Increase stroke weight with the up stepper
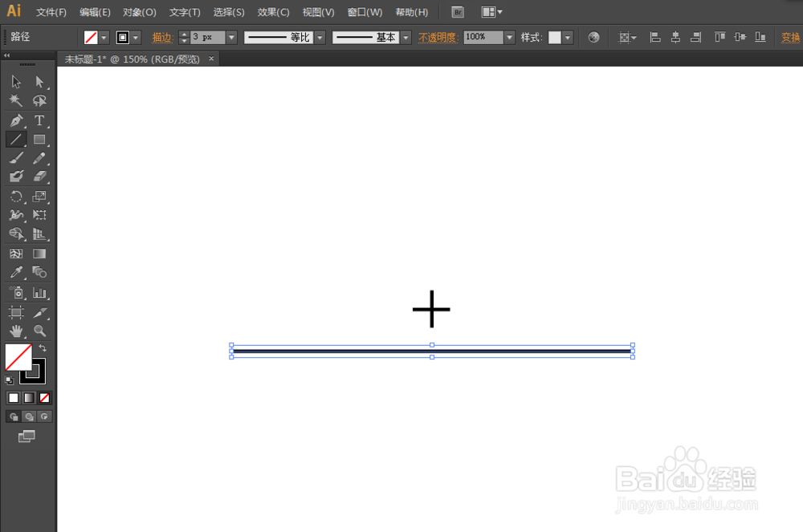803x532 pixels. (184, 33)
